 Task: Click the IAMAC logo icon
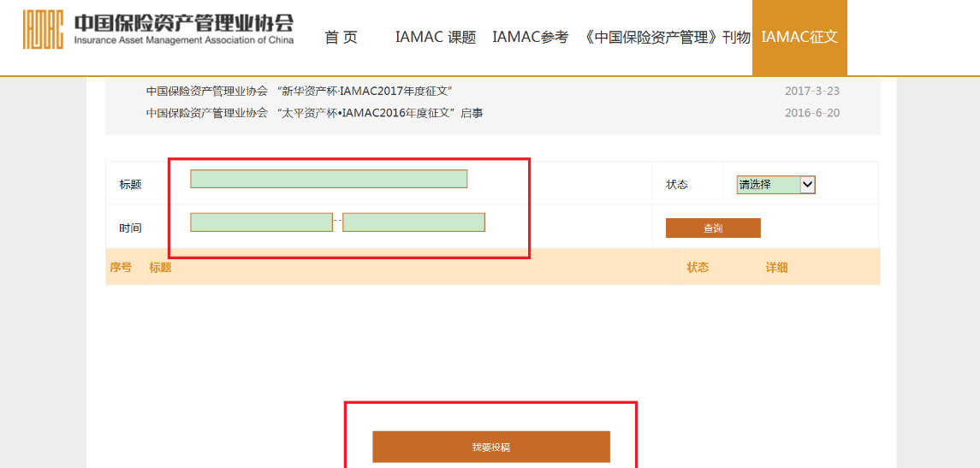click(x=43, y=30)
